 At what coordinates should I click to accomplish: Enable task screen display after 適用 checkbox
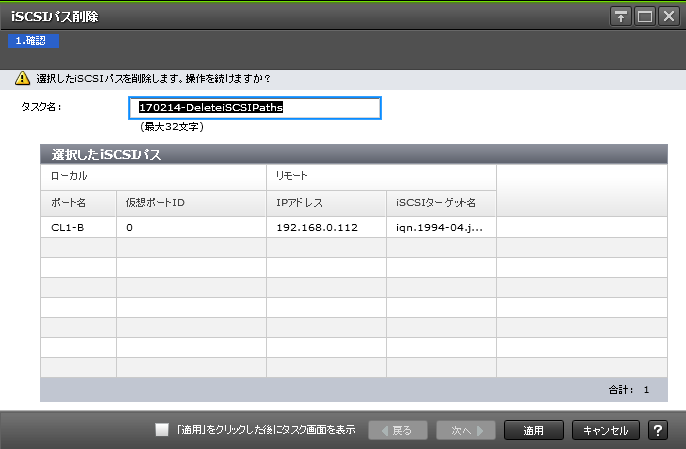click(162, 430)
